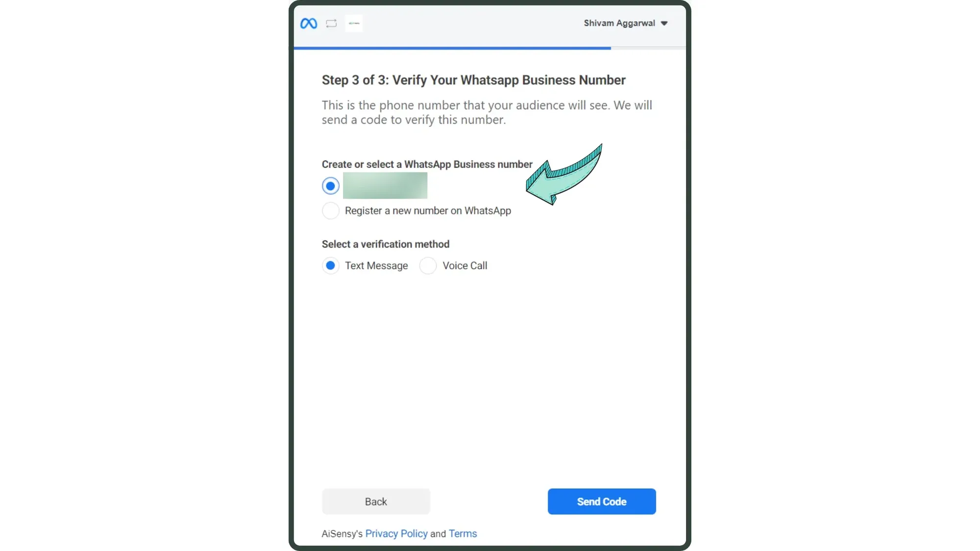Click the display/monitor icon
980x551 pixels.
point(332,24)
